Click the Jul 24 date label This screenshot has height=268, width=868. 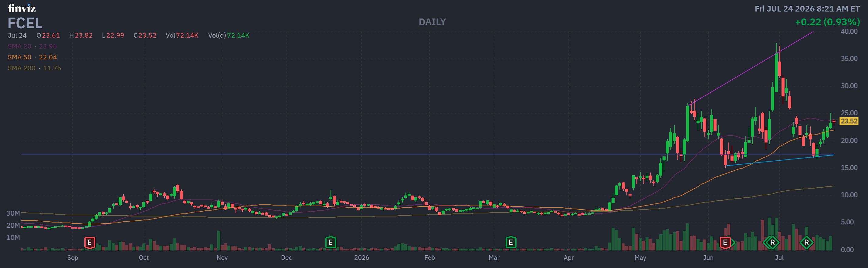click(x=17, y=35)
